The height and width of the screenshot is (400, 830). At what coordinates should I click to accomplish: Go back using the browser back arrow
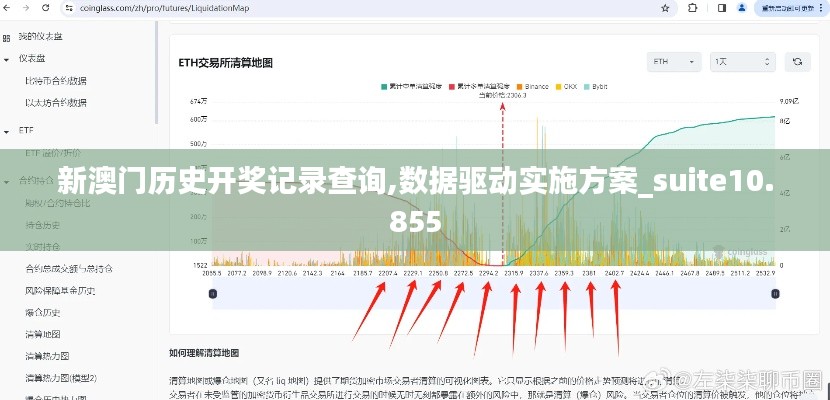coord(6,8)
